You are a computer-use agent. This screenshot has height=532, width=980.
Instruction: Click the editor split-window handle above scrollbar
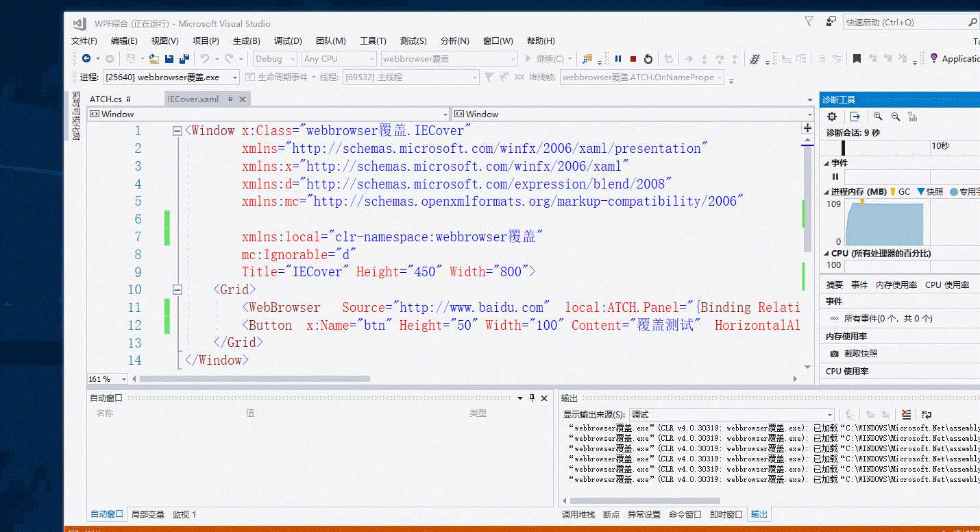point(808,128)
